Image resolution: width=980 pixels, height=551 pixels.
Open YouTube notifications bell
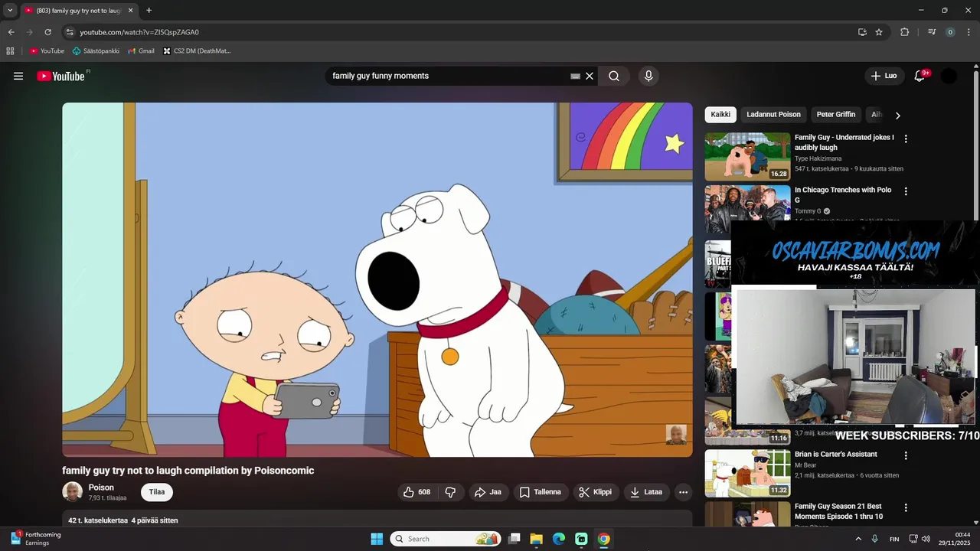920,76
